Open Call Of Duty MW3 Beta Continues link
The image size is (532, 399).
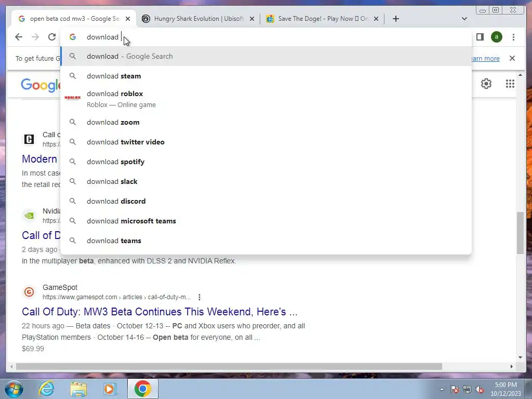159,312
